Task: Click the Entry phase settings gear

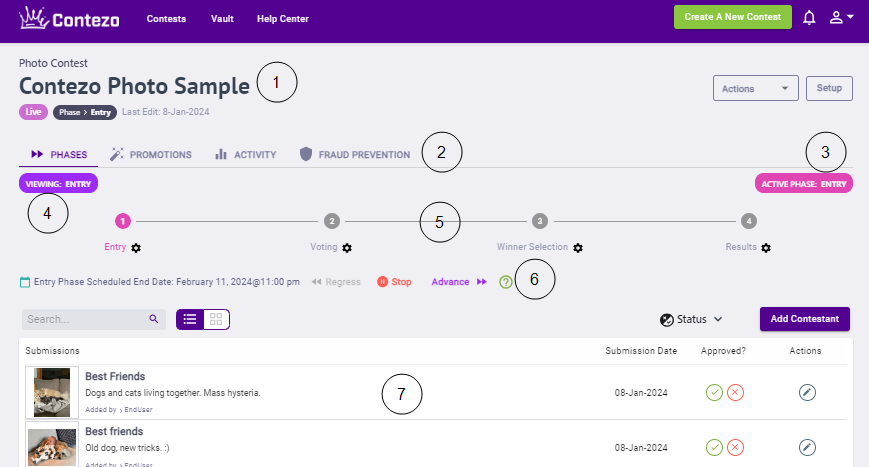Action: (x=136, y=248)
